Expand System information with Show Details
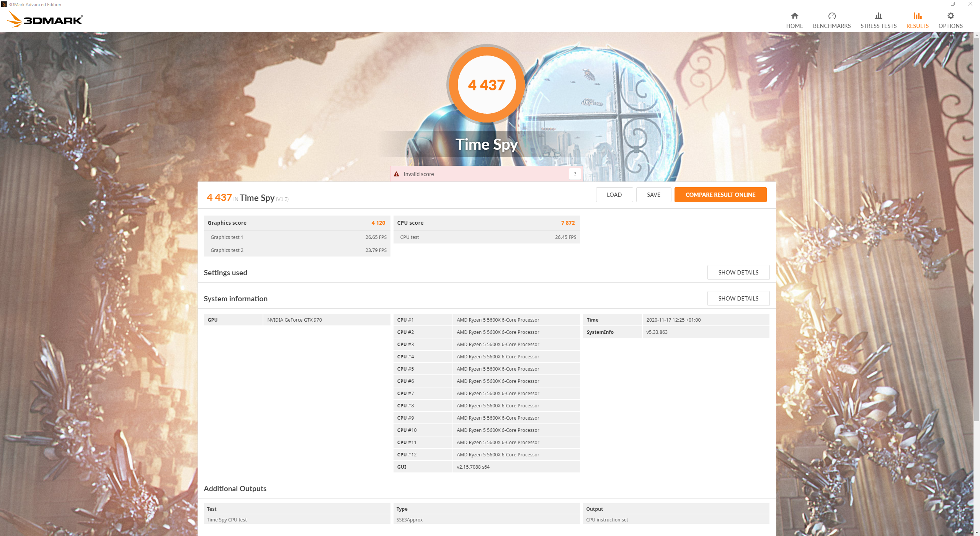The height and width of the screenshot is (536, 980). (x=738, y=299)
